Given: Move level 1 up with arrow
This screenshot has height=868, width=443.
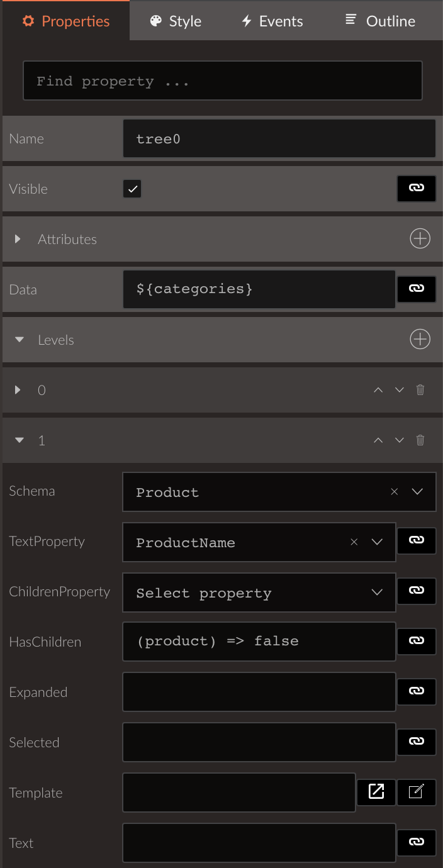Looking at the screenshot, I should coord(378,440).
